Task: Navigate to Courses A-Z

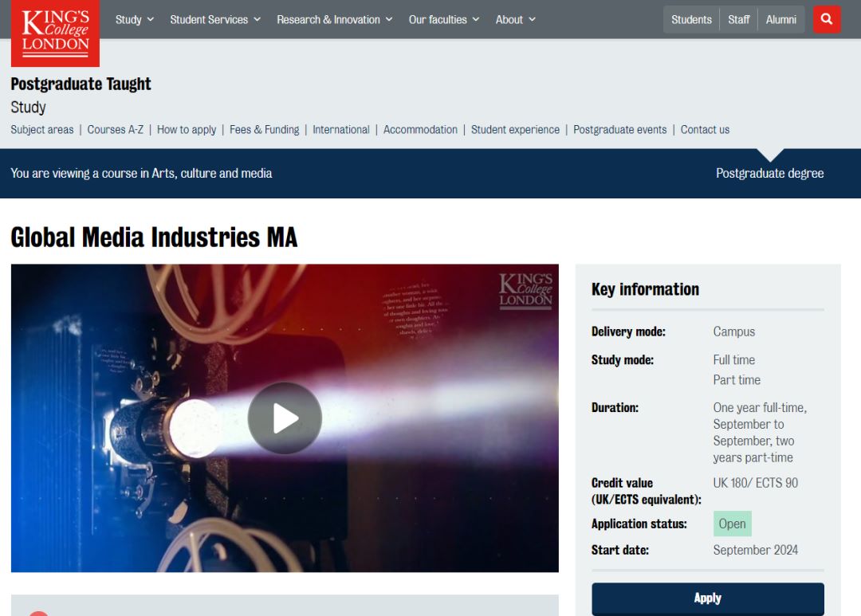Action: pos(116,129)
